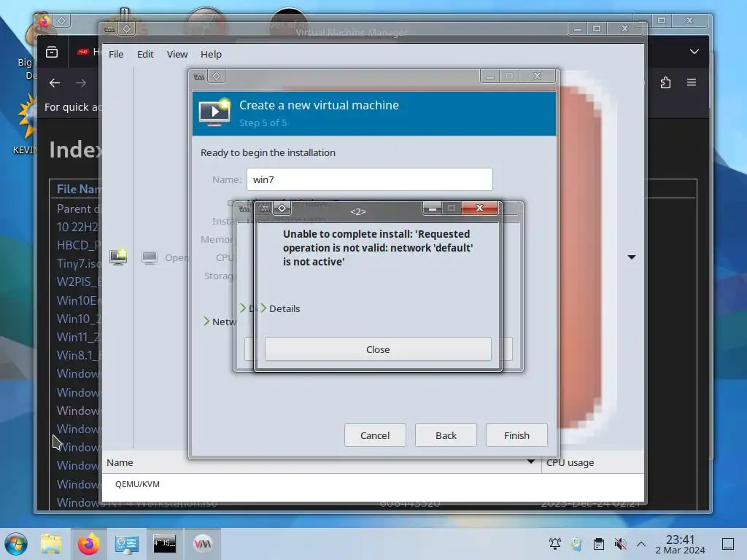
Task: Click the wizard monitor icon in header
Action: (214, 113)
